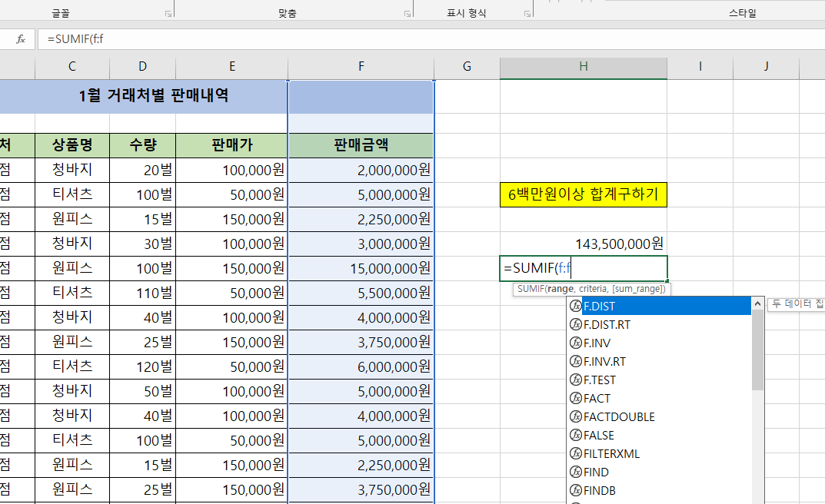Pick F.TEST in the autocomplete list

click(x=660, y=380)
